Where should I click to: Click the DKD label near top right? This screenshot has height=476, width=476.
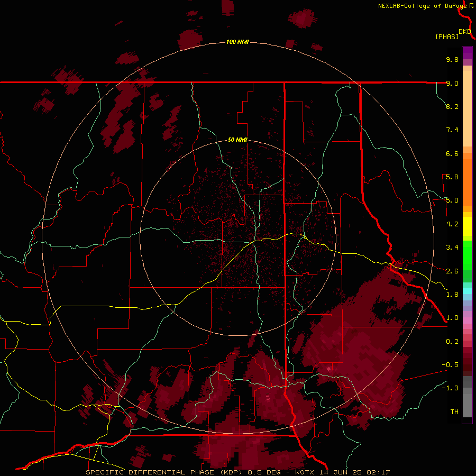[x=465, y=32]
